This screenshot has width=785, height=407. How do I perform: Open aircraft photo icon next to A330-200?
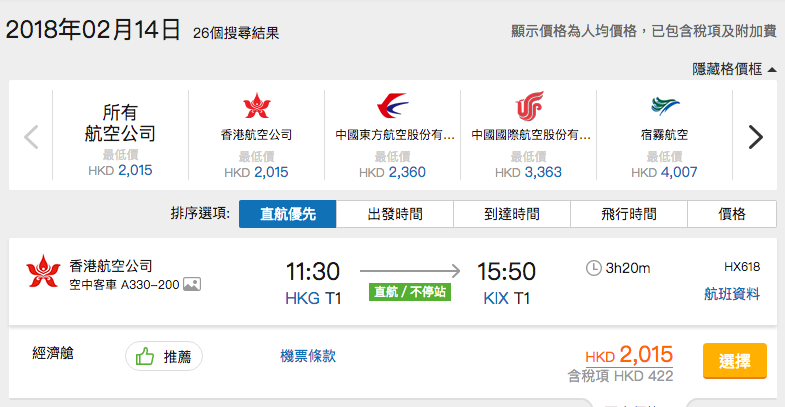[192, 284]
